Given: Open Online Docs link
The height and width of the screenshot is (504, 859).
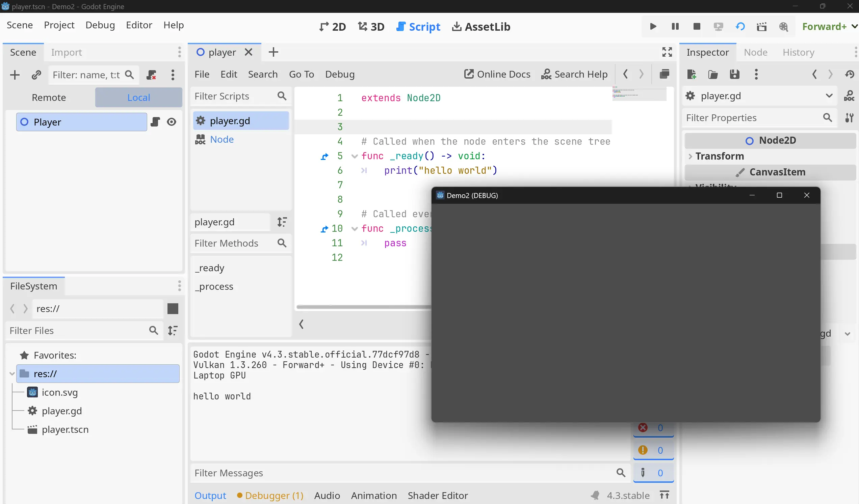Looking at the screenshot, I should coord(497,74).
